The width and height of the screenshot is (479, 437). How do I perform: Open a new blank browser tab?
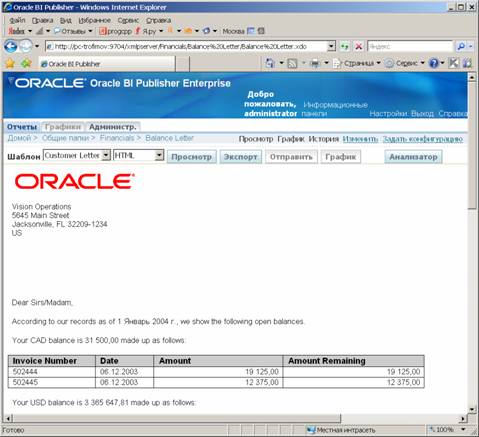click(x=182, y=64)
